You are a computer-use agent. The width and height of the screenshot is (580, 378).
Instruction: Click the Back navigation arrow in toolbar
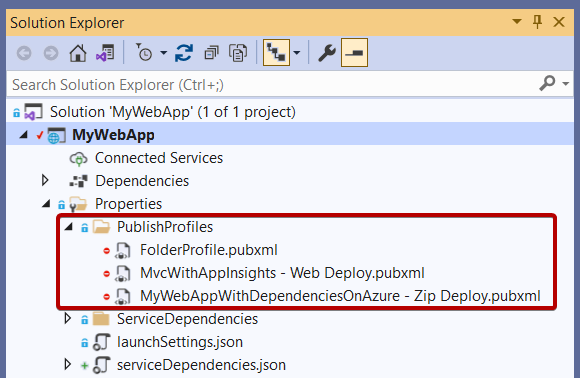point(24,53)
